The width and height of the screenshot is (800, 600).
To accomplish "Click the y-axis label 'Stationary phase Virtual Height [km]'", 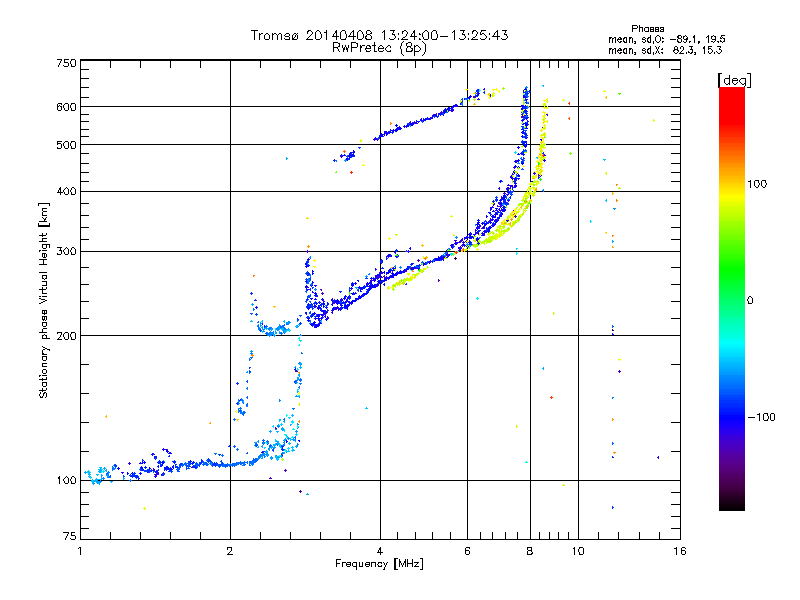I will pyautogui.click(x=44, y=300).
